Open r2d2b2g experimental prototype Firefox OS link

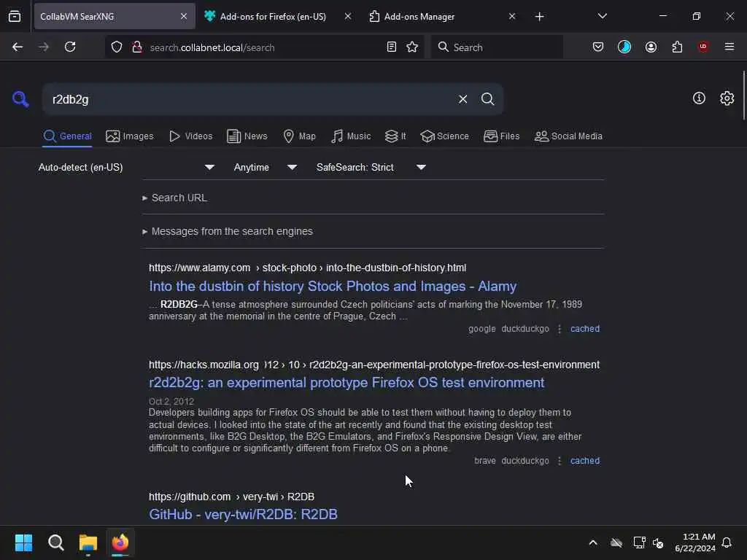click(347, 383)
